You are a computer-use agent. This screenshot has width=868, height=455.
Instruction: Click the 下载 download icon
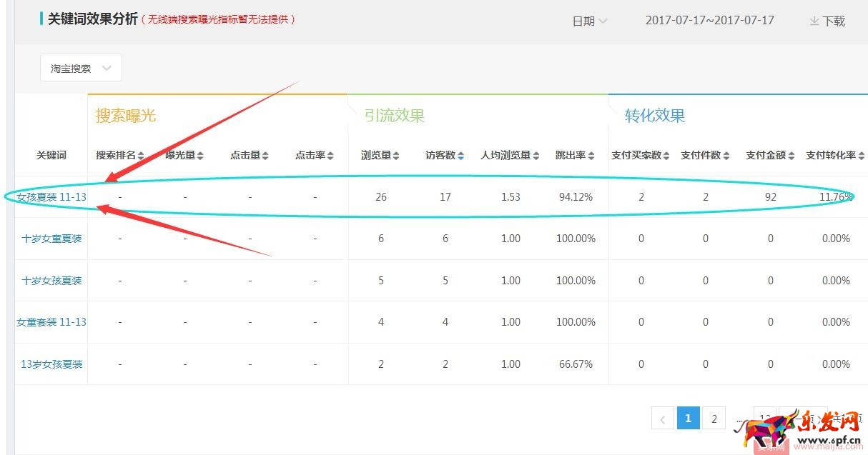[x=814, y=21]
